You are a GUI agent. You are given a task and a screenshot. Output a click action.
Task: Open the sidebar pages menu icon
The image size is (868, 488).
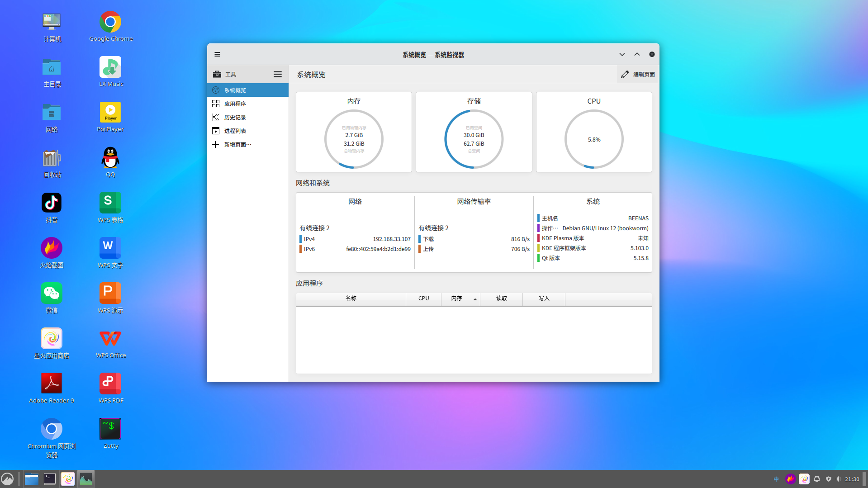(277, 74)
